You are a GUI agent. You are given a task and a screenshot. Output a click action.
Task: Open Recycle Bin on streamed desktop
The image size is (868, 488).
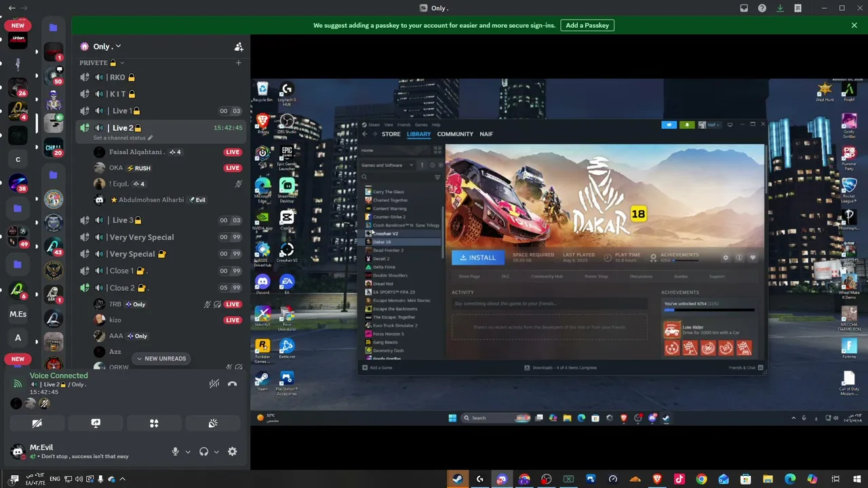[x=262, y=92]
